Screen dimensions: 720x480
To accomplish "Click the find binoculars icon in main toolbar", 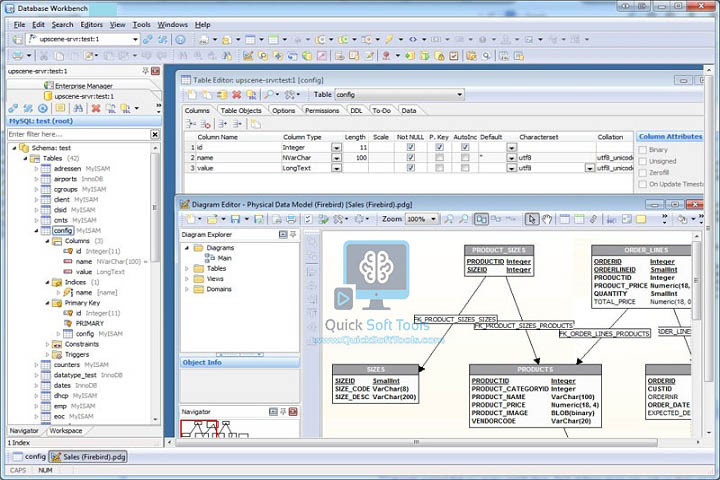I will point(182,56).
